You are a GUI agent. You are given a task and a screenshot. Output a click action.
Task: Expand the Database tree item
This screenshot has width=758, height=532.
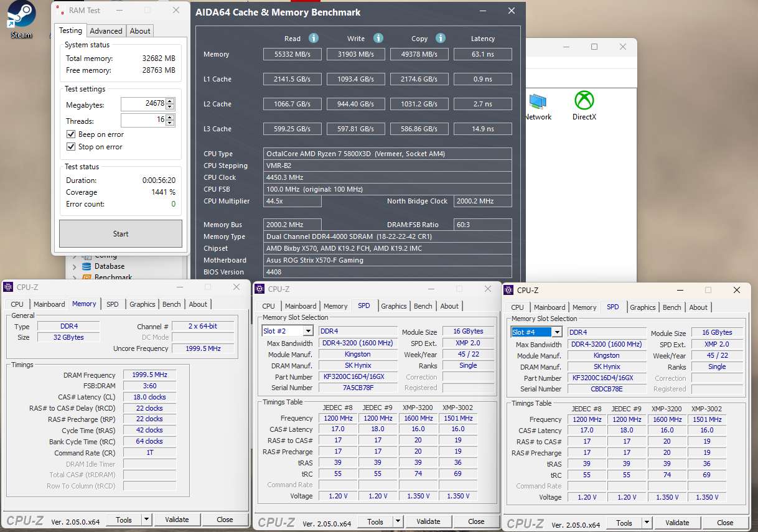click(75, 266)
